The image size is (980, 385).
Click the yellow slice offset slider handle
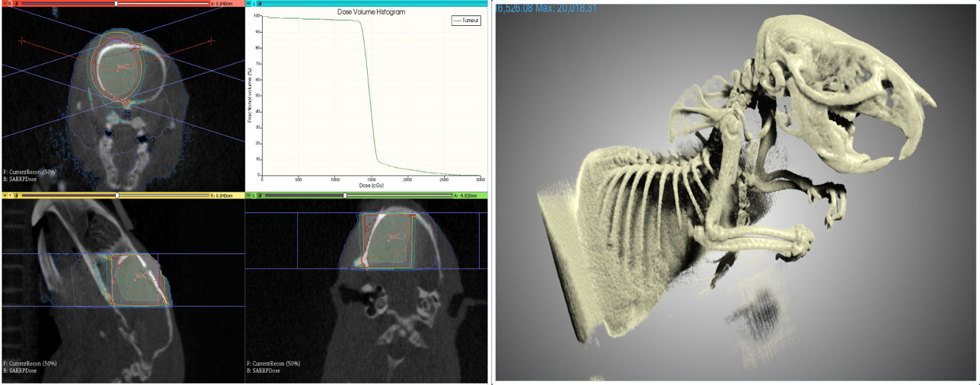[x=117, y=196]
